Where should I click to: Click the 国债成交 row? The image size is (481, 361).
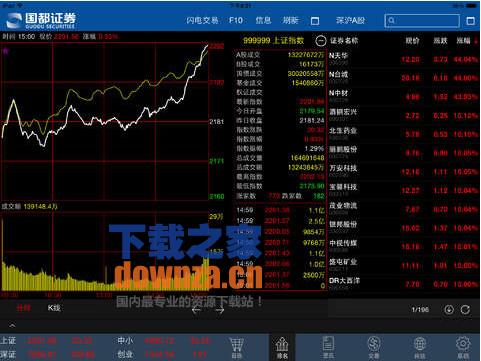click(280, 73)
